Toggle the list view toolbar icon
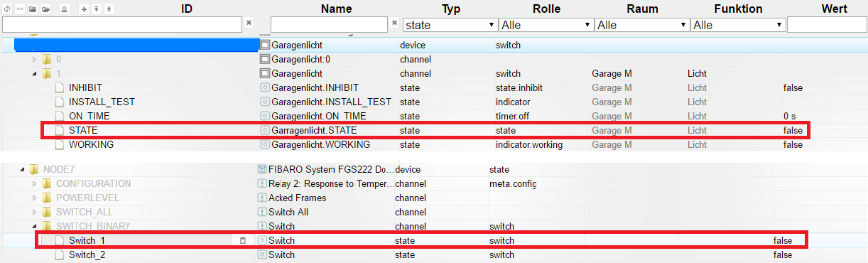 pos(19,9)
